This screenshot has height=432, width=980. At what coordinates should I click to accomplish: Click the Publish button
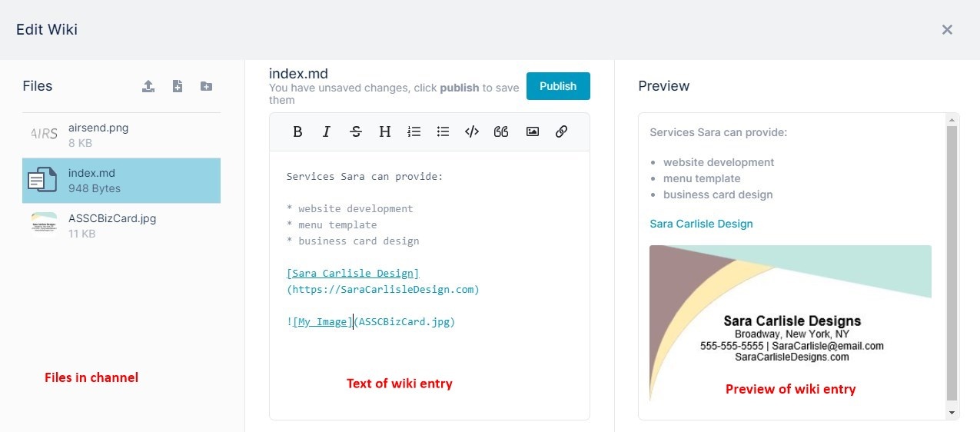pyautogui.click(x=558, y=86)
